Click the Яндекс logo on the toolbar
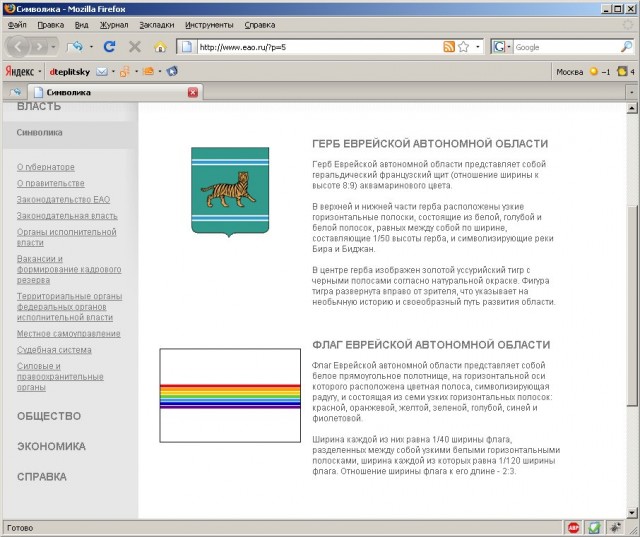 point(20,71)
